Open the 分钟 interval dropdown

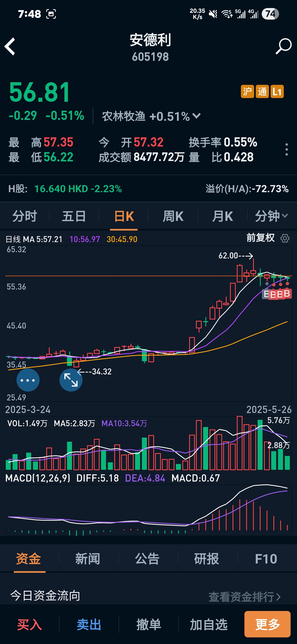tap(271, 216)
